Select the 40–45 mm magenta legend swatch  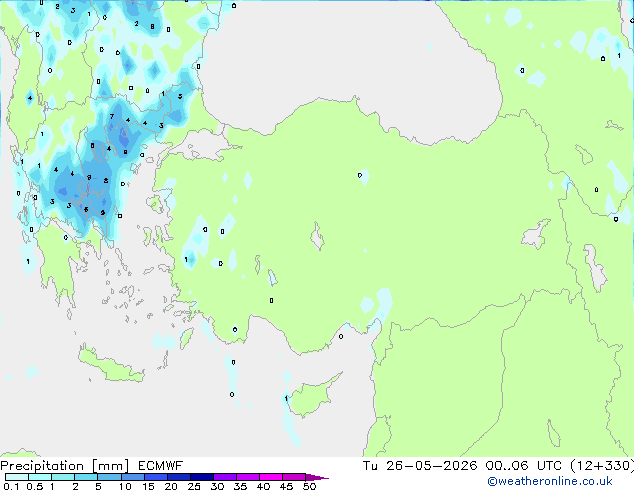pos(271,477)
